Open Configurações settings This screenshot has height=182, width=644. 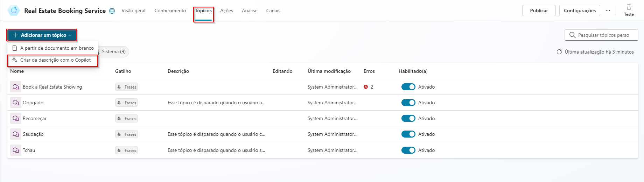[x=580, y=10]
